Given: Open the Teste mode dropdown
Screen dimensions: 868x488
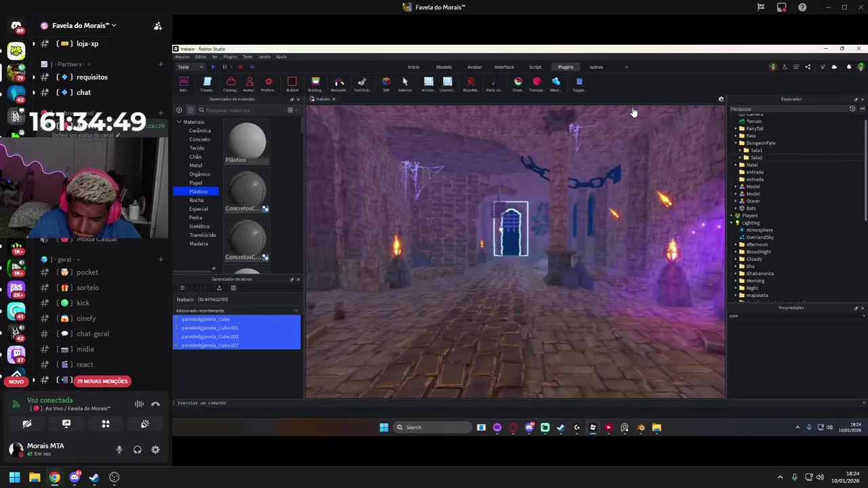Looking at the screenshot, I should [190, 67].
